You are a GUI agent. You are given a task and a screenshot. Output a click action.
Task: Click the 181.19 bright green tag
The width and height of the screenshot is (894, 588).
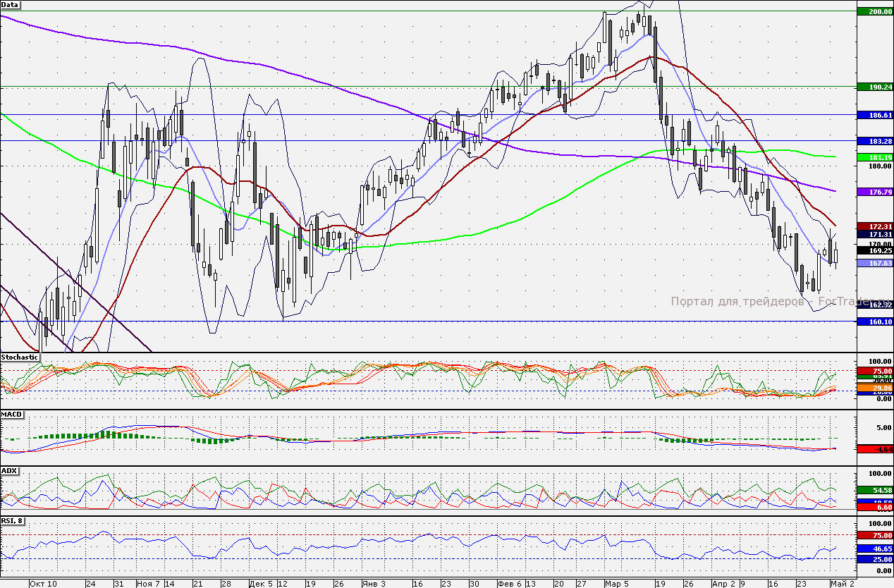click(874, 157)
